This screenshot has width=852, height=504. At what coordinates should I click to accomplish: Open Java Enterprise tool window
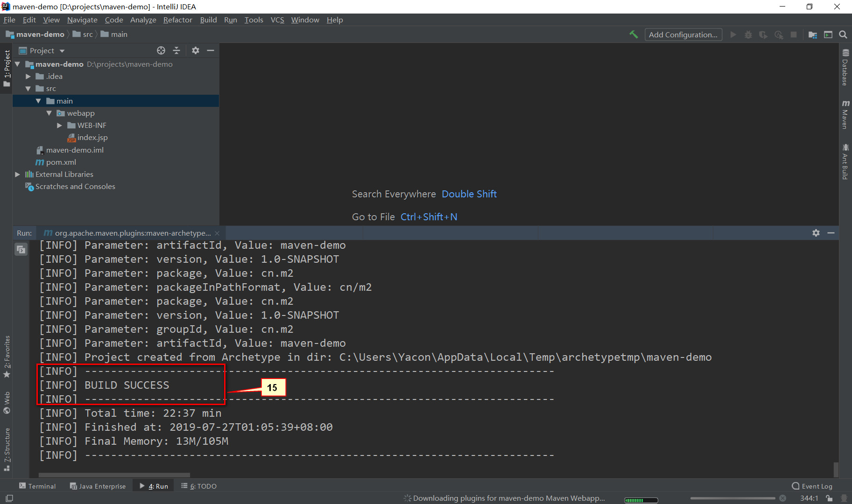click(x=98, y=486)
